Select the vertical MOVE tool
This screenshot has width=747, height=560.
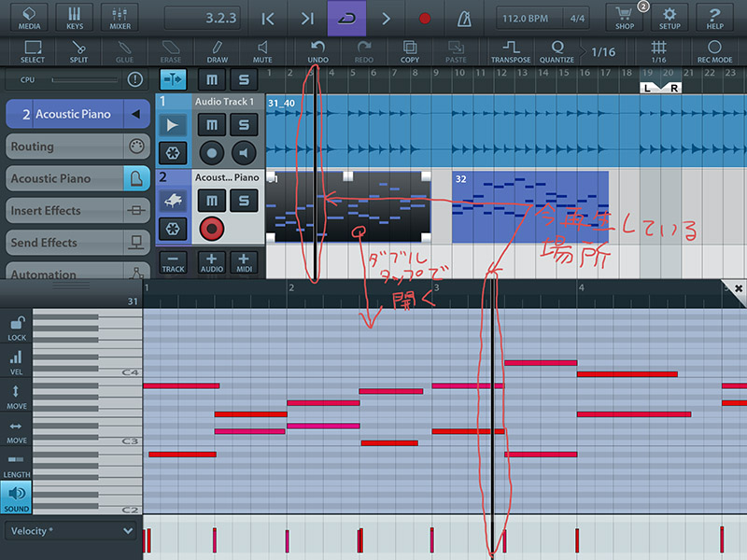pos(16,396)
